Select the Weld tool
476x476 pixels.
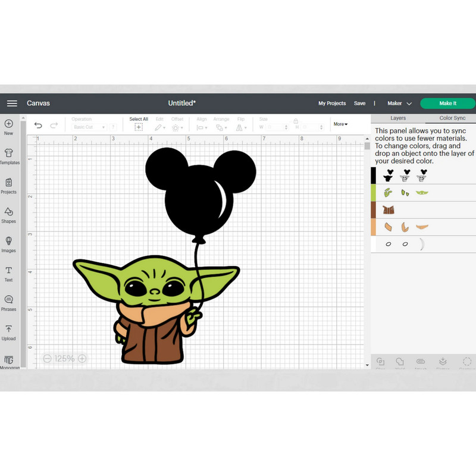pos(400,361)
